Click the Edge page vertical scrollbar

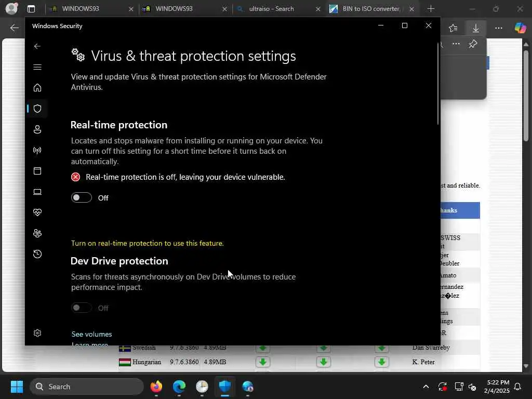click(x=526, y=96)
